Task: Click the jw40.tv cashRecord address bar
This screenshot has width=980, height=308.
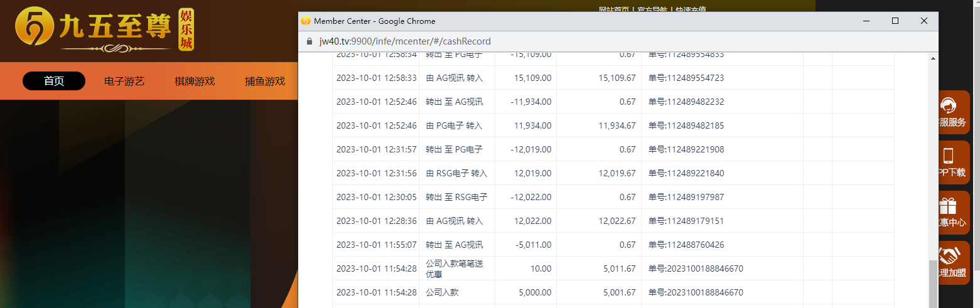Action: click(405, 41)
